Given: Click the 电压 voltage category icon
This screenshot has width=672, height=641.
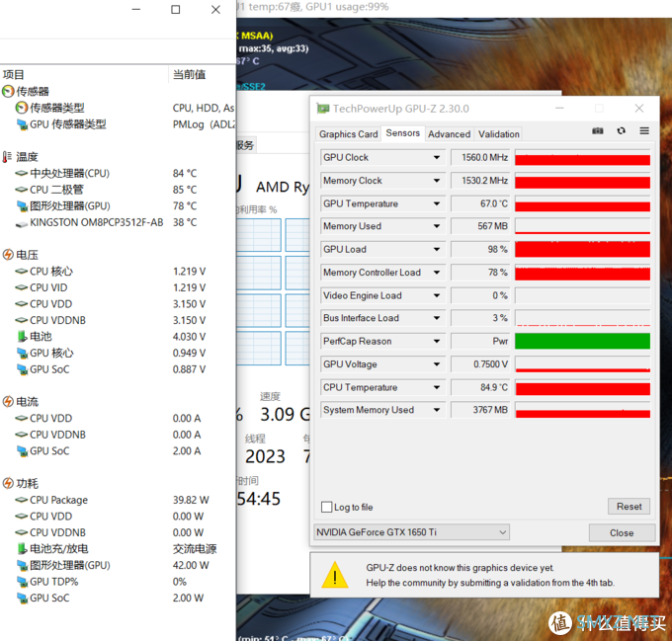Looking at the screenshot, I should (x=8, y=255).
